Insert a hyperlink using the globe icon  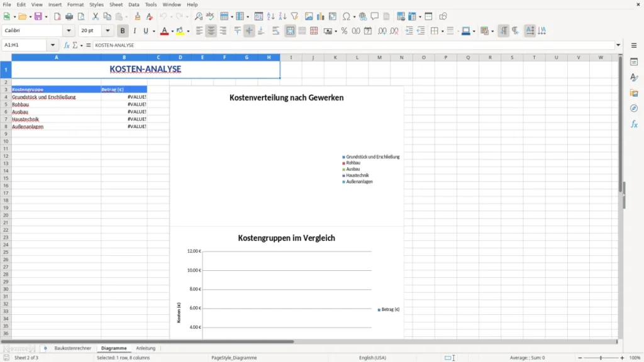click(363, 16)
